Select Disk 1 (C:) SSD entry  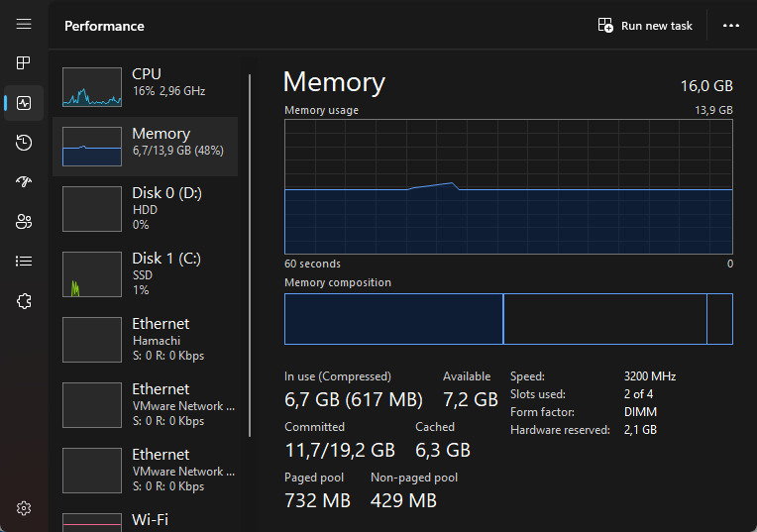point(145,273)
